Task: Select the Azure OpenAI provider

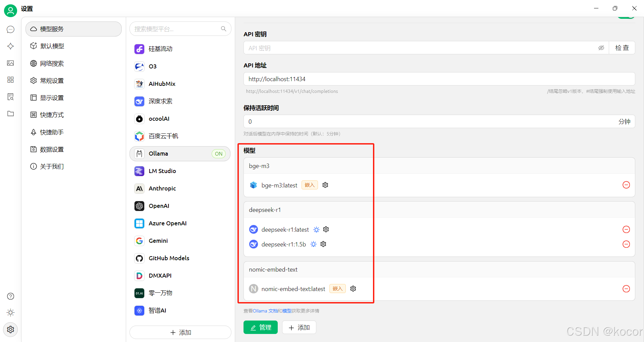Action: pos(180,223)
